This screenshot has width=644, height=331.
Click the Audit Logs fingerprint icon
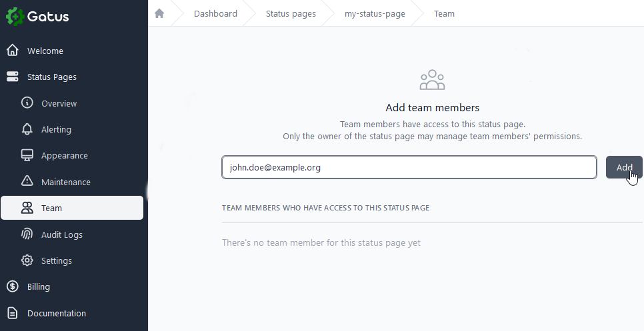(x=27, y=234)
